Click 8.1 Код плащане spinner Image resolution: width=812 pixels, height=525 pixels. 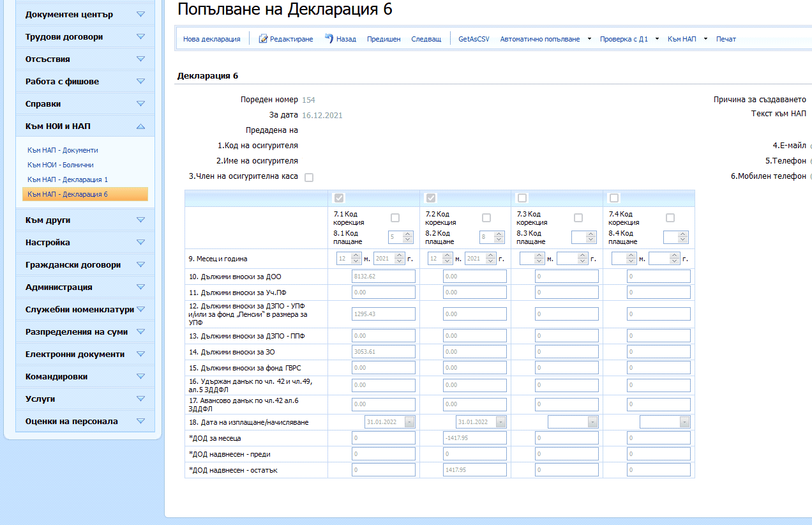401,238
